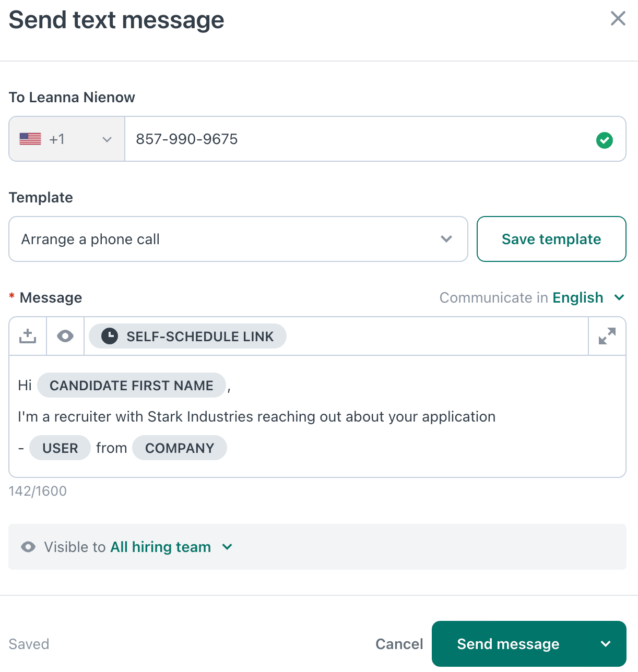
Task: Toggle message preview eye icon
Action: 65,337
